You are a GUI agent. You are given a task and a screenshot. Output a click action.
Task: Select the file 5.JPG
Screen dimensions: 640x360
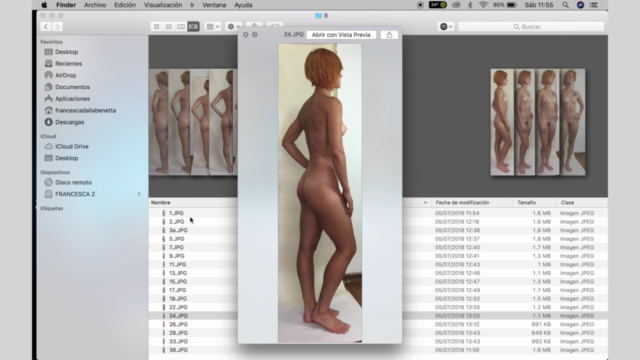(176, 239)
